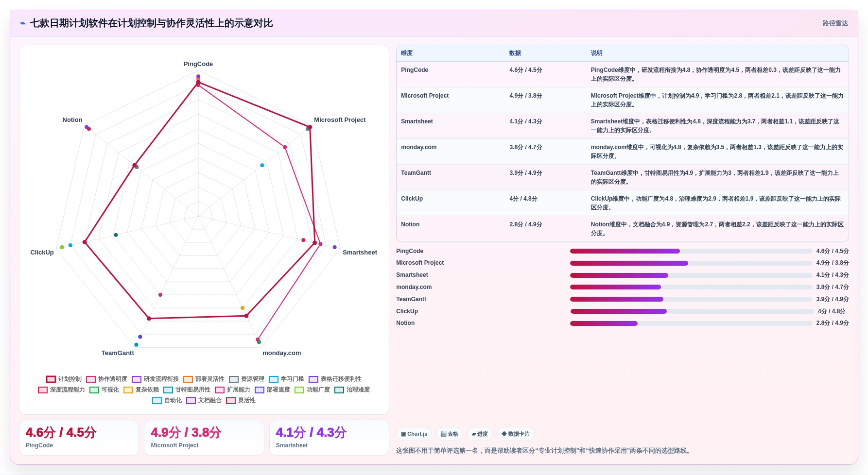The width and height of the screenshot is (868, 475).
Task: Toggle the 可视化 legend entry
Action: tap(104, 390)
